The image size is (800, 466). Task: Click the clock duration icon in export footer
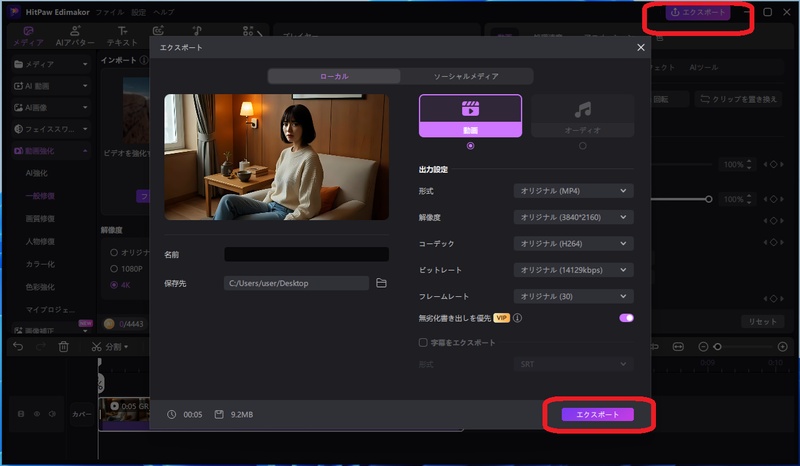coord(171,414)
